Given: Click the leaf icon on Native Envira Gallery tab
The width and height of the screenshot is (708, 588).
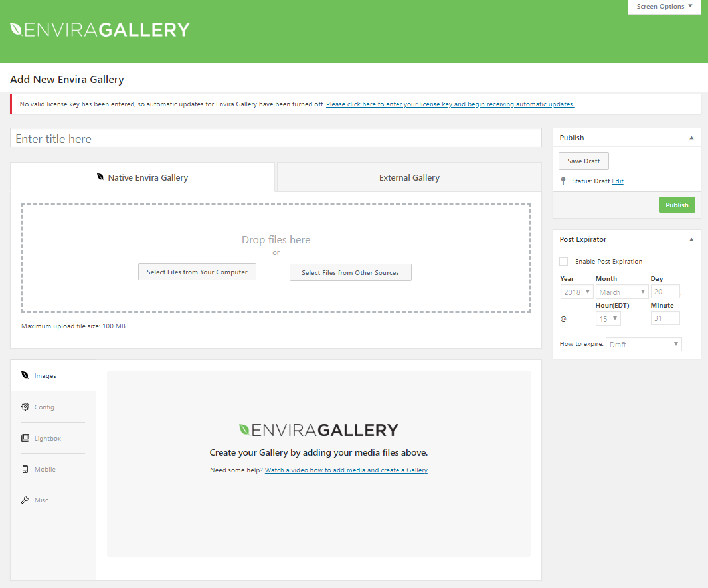Looking at the screenshot, I should 100,177.
